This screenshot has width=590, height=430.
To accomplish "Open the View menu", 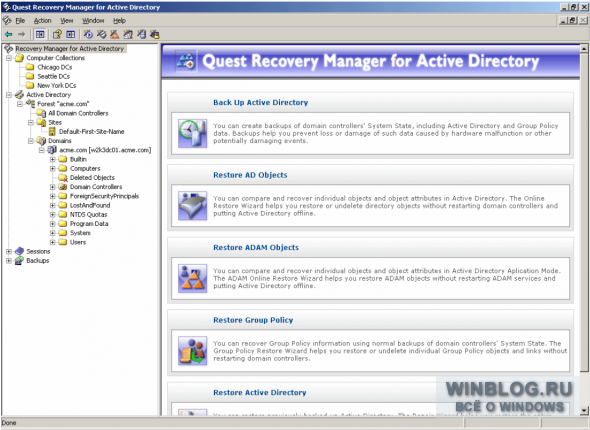I will (67, 20).
